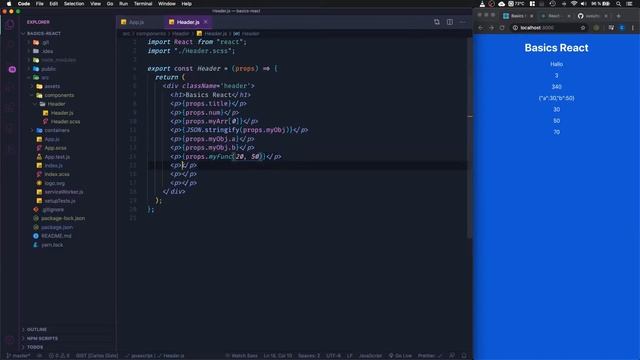
Task: Open the highlighted purple activity bar extension icon
Action: pyautogui.click(x=12, y=69)
